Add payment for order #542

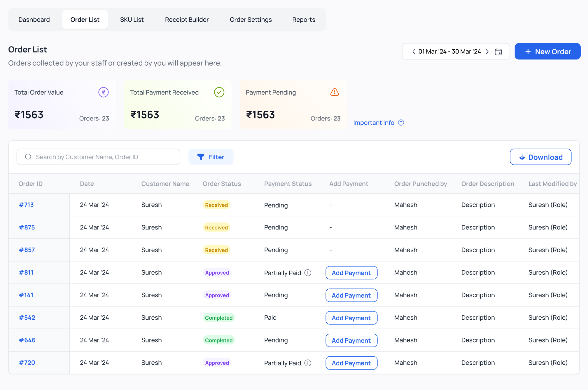pyautogui.click(x=351, y=318)
